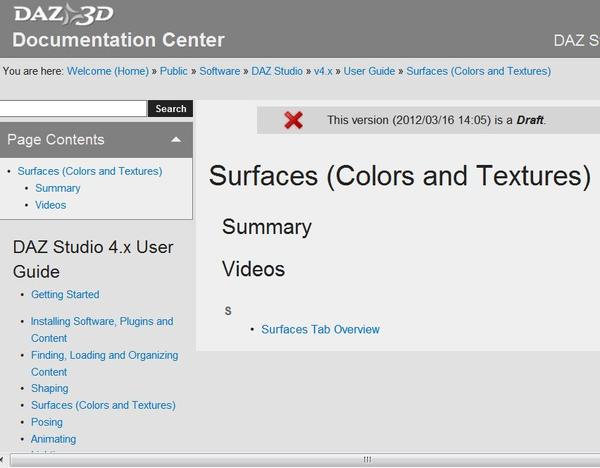Image resolution: width=600 pixels, height=468 pixels.
Task: Jump to Videos in Page Contents
Action: tap(50, 205)
